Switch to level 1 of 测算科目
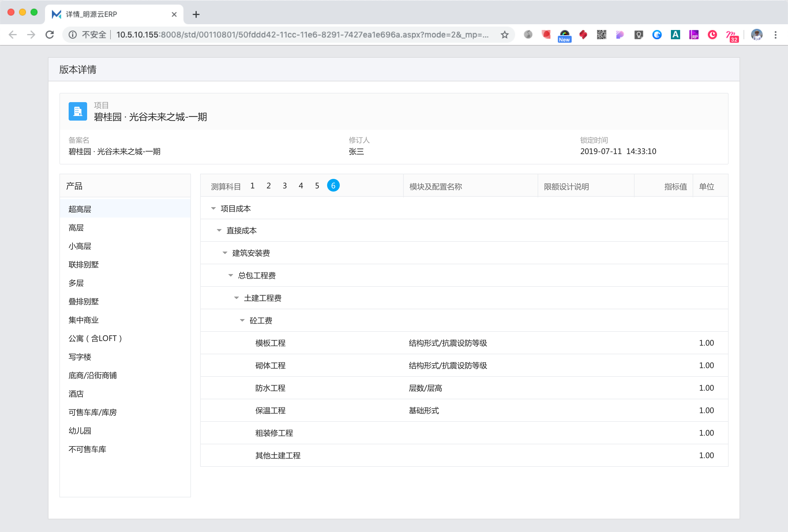 point(252,186)
